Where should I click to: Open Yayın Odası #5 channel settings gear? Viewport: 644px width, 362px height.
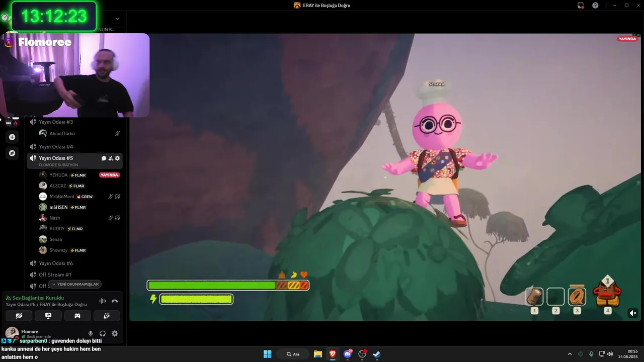(x=118, y=158)
